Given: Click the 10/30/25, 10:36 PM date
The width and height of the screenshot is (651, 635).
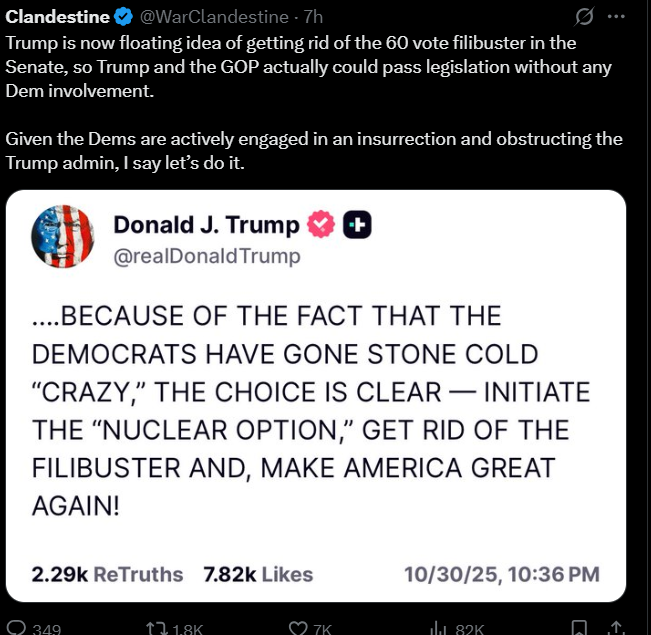Looking at the screenshot, I should (x=501, y=574).
